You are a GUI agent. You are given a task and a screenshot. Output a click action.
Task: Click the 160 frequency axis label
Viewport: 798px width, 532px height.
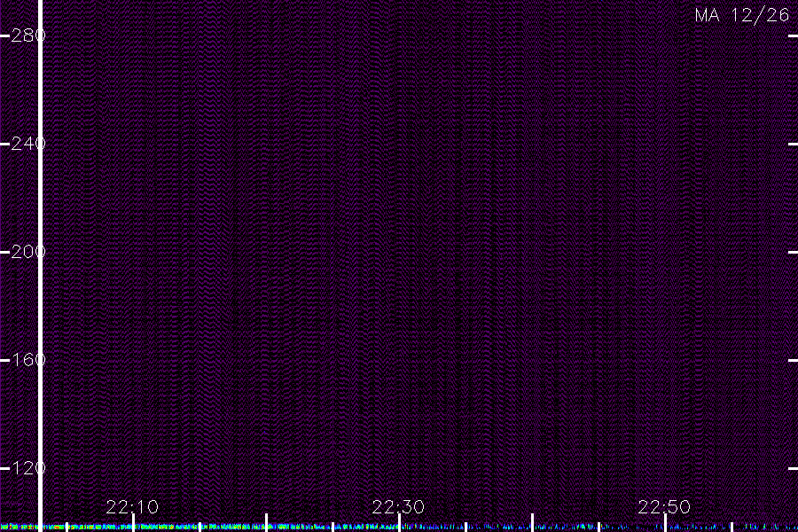[x=28, y=360]
